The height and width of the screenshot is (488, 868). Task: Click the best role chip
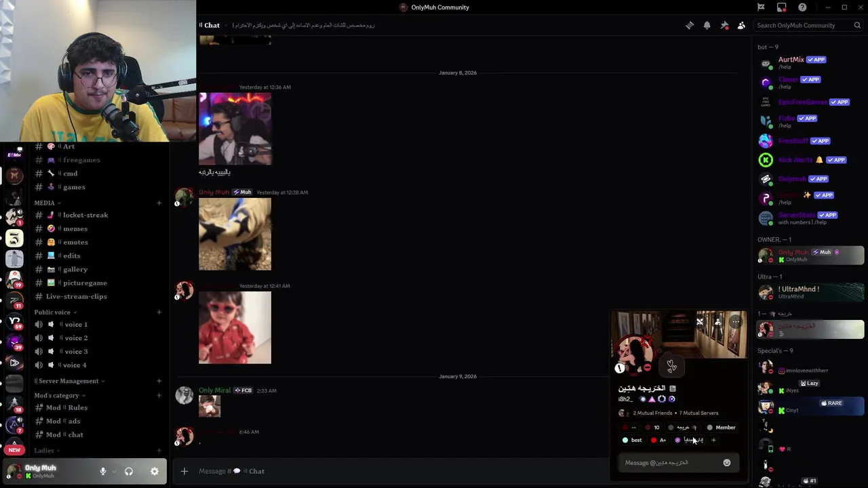(x=632, y=440)
